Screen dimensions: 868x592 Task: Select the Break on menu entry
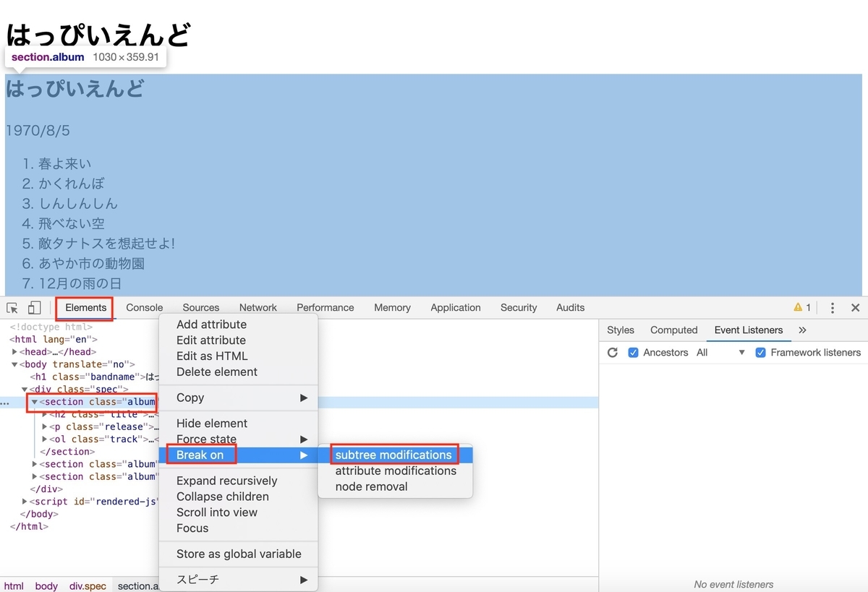[x=239, y=455]
